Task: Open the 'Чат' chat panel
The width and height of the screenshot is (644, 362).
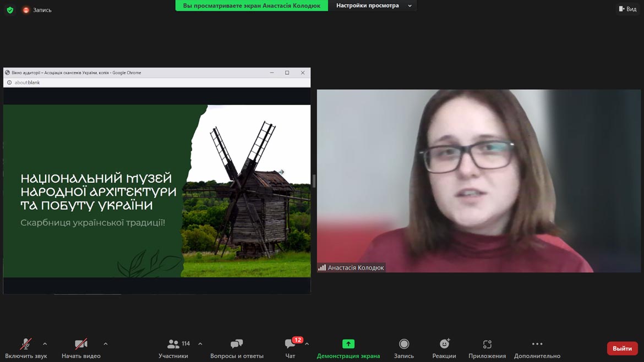Action: coord(291,348)
